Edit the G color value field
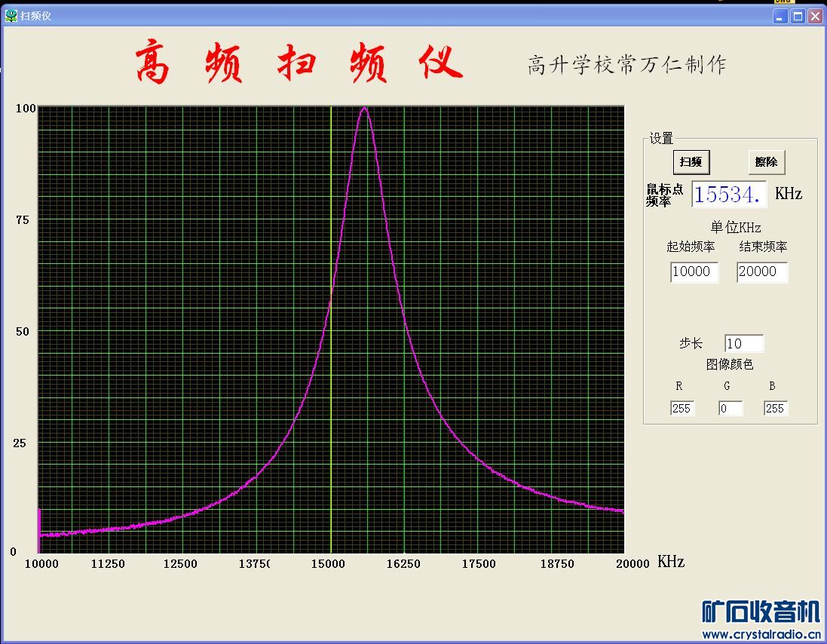Image resolution: width=827 pixels, height=644 pixels. pos(731,408)
